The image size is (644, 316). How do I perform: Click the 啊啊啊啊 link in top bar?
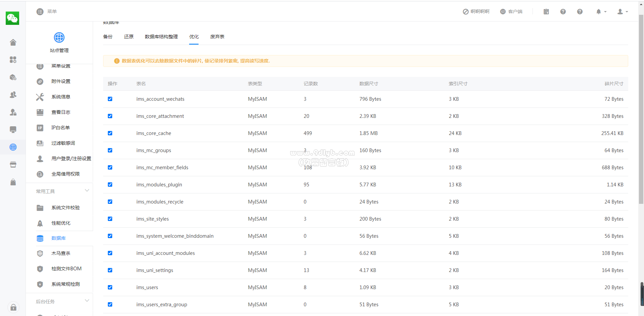476,12
